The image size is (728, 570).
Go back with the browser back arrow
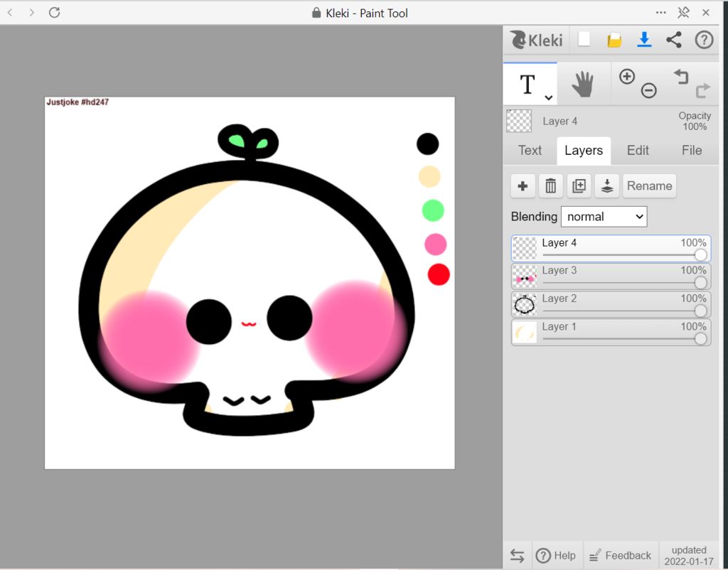10,13
